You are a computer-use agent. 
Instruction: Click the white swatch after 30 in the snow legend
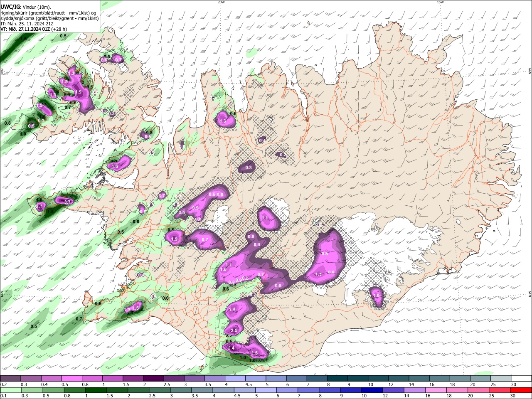521,379
